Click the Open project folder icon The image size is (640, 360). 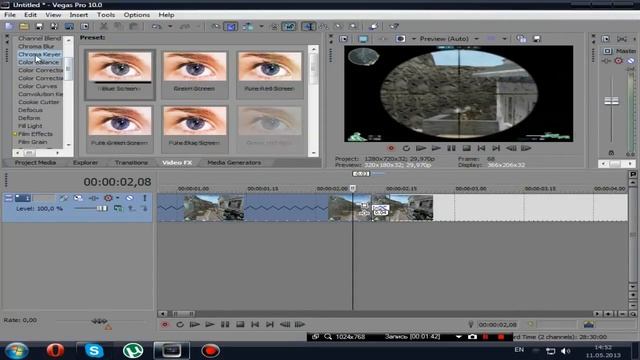[24, 27]
